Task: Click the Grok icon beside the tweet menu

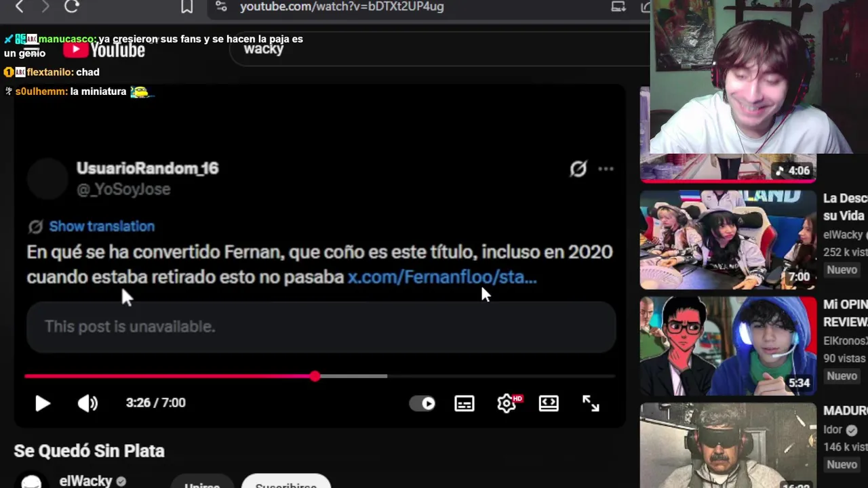Action: pos(578,169)
